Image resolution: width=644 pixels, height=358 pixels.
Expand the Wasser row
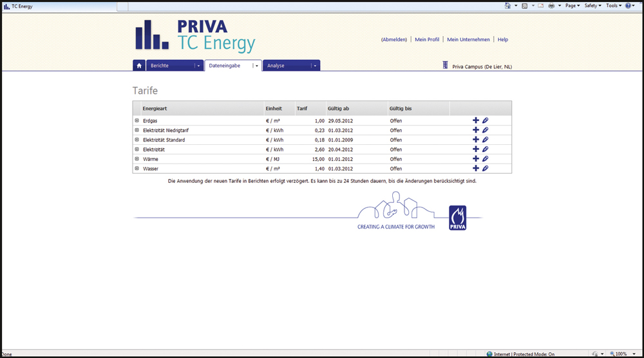(137, 168)
